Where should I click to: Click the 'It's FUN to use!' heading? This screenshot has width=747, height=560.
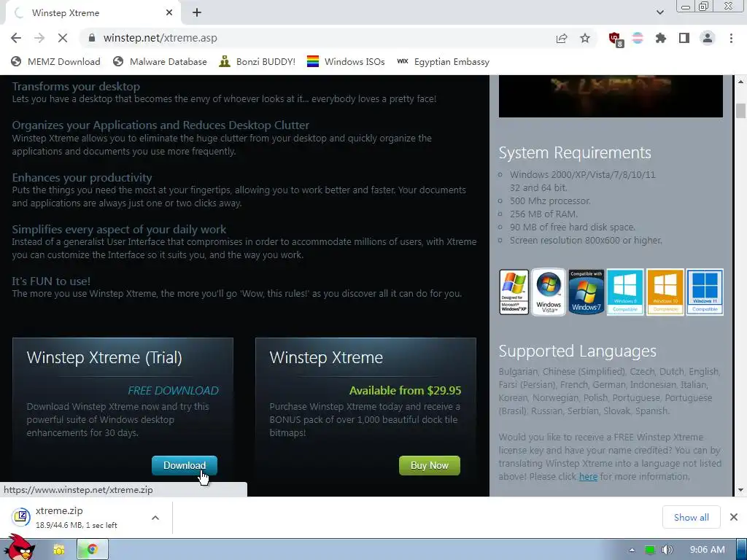[51, 281]
